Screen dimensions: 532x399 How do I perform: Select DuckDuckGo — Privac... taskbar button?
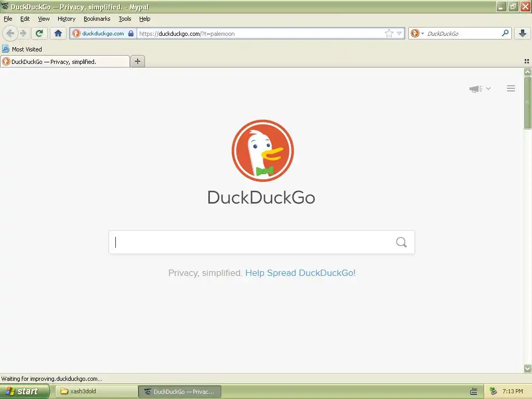point(180,392)
